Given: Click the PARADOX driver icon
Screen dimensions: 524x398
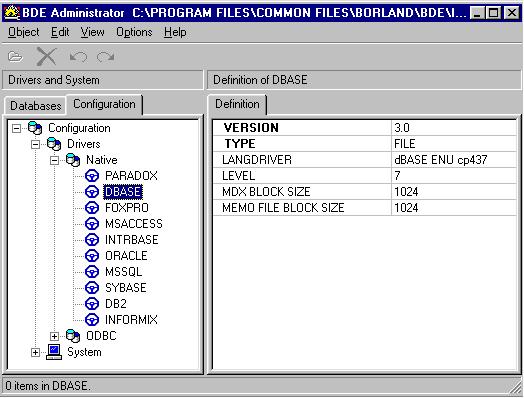Looking at the screenshot, I should (x=92, y=176).
